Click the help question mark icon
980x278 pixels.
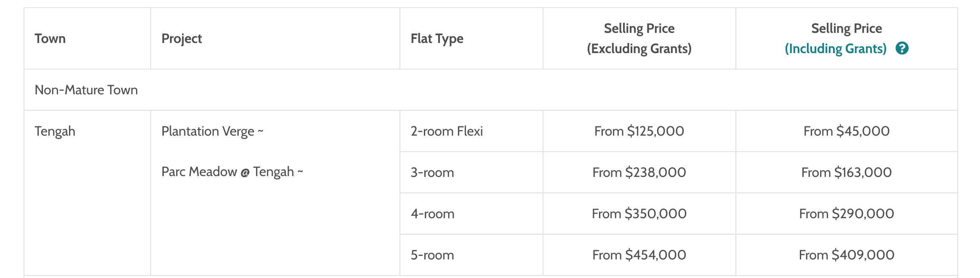(x=902, y=48)
